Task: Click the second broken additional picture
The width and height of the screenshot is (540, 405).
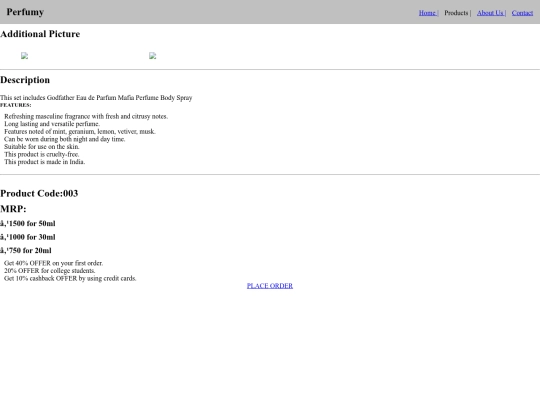Action: point(153,56)
